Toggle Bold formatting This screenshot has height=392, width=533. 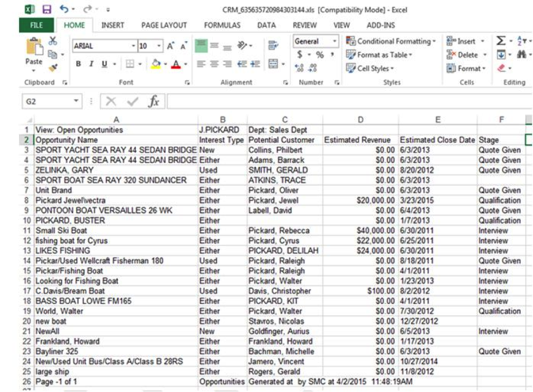79,64
